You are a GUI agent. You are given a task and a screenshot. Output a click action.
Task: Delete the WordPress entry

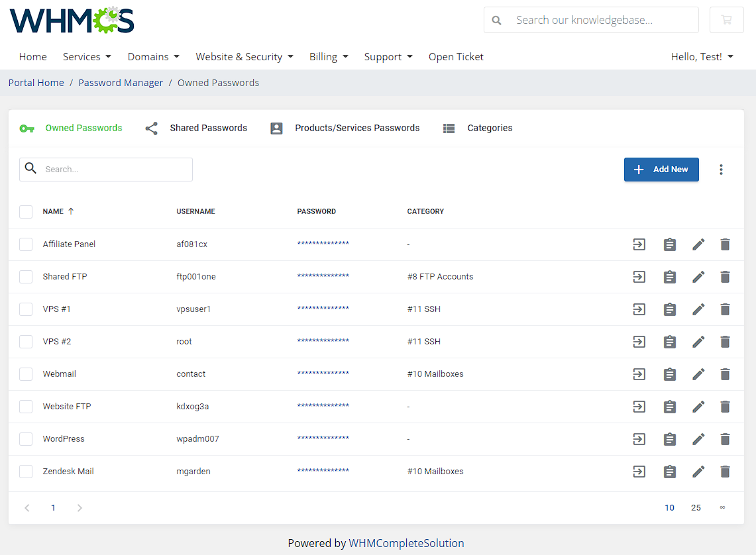pos(725,439)
